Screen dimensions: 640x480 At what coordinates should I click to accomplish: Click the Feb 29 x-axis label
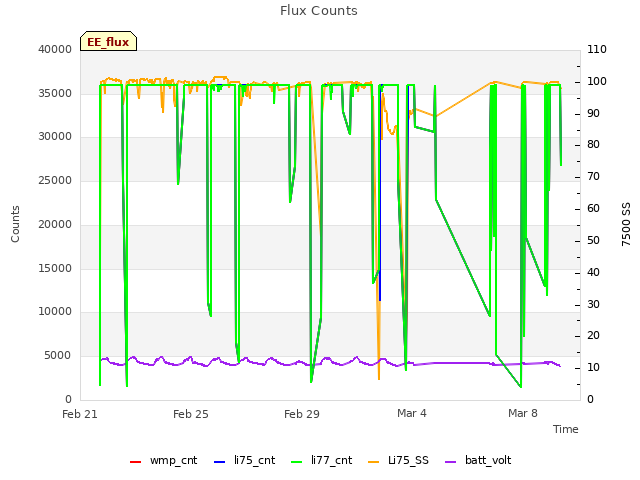pos(302,414)
